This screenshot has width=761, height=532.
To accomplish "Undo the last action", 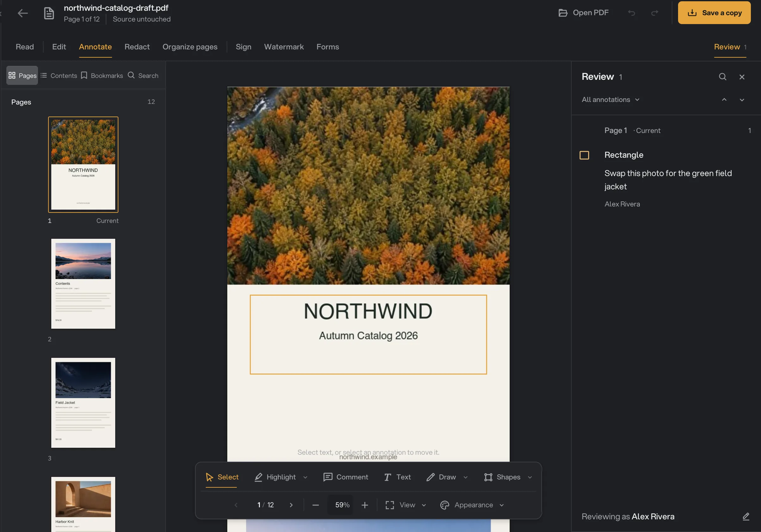I will [632, 13].
